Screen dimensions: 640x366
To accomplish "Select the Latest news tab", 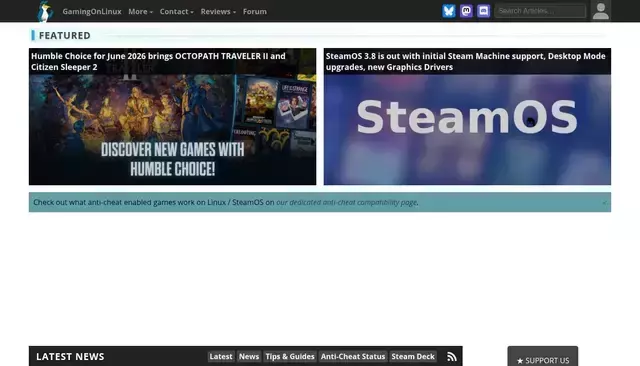I will pyautogui.click(x=221, y=357).
